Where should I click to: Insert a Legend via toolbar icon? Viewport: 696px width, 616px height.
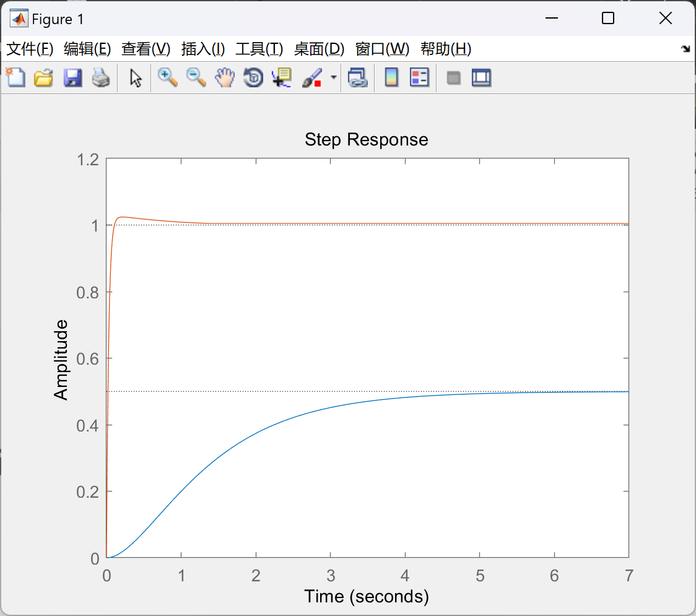pyautogui.click(x=419, y=77)
